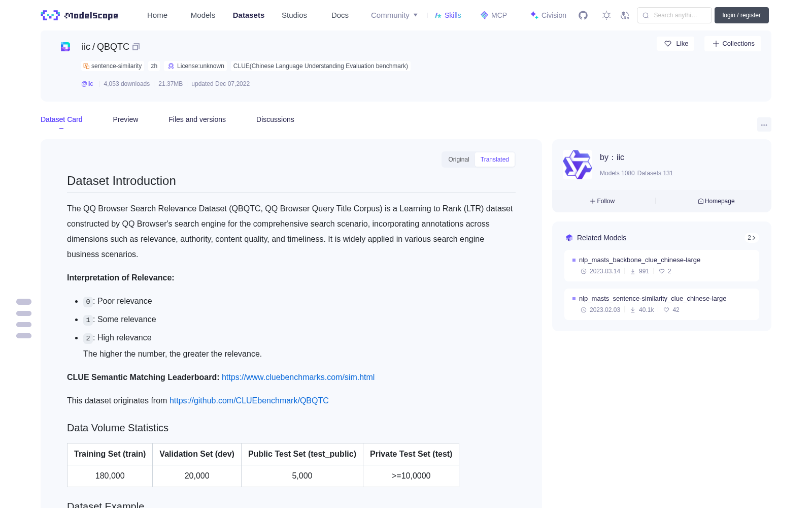Screen dimensions: 812x508
Task: Click the iic dataset avatar icon
Action: click(x=65, y=47)
